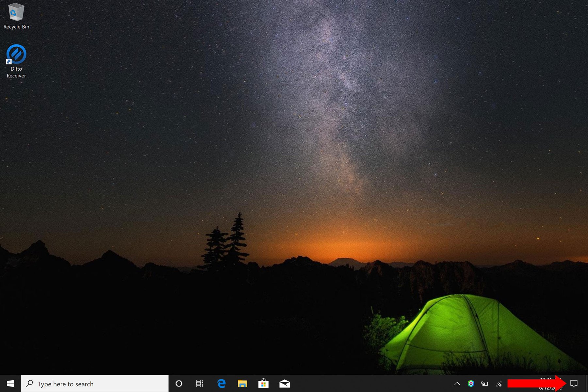Expand hidden system tray icons
This screenshot has height=392, width=588.
(x=457, y=384)
